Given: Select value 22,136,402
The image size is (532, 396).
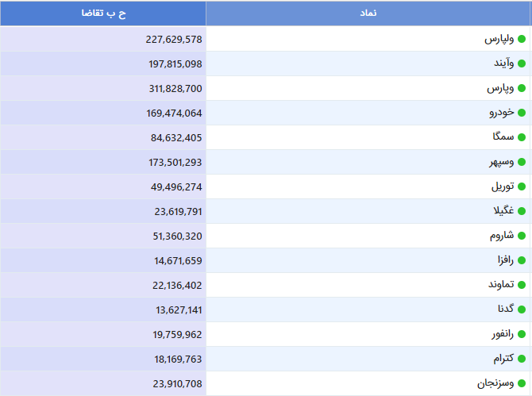Looking at the screenshot, I should tap(177, 286).
